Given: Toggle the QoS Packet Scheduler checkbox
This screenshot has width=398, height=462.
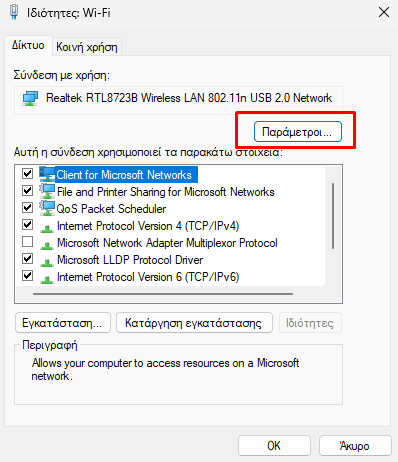Looking at the screenshot, I should [27, 208].
